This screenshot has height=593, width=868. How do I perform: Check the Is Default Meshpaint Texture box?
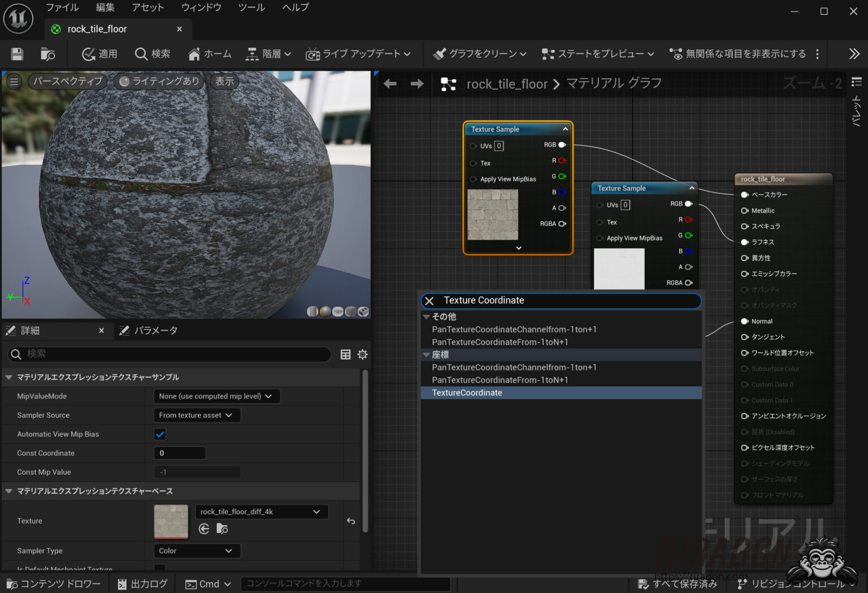pyautogui.click(x=160, y=569)
